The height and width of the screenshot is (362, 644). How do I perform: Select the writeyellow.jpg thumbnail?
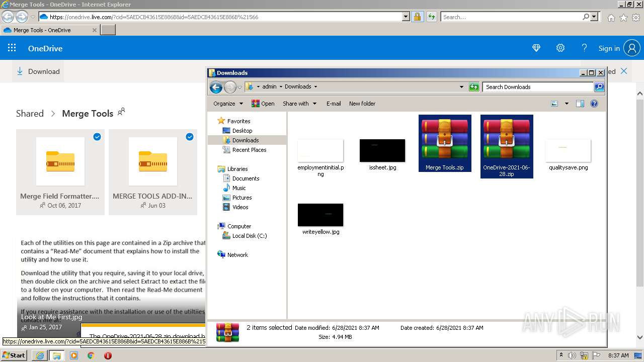tap(320, 215)
